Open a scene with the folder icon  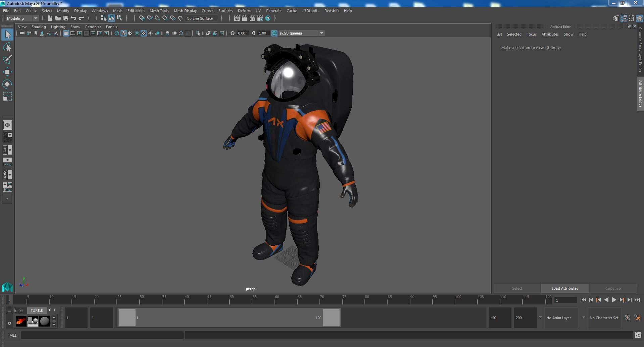tap(58, 18)
